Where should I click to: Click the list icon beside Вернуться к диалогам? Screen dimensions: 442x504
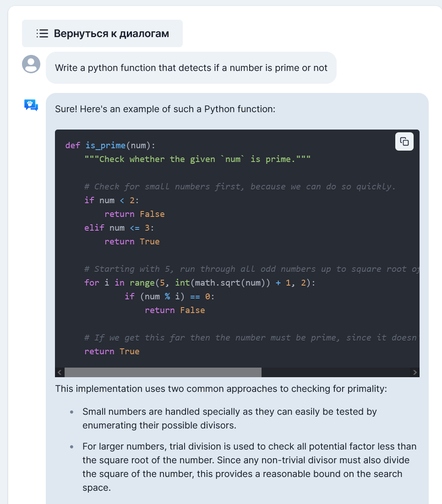(x=42, y=33)
